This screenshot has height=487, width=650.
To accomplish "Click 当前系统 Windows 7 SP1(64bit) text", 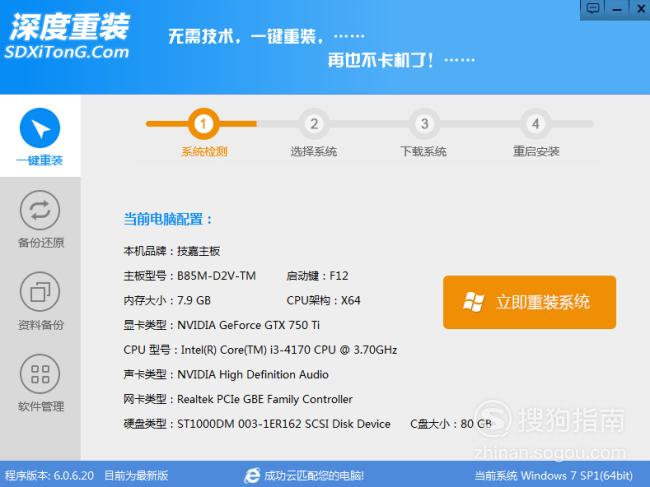I will coord(554,475).
